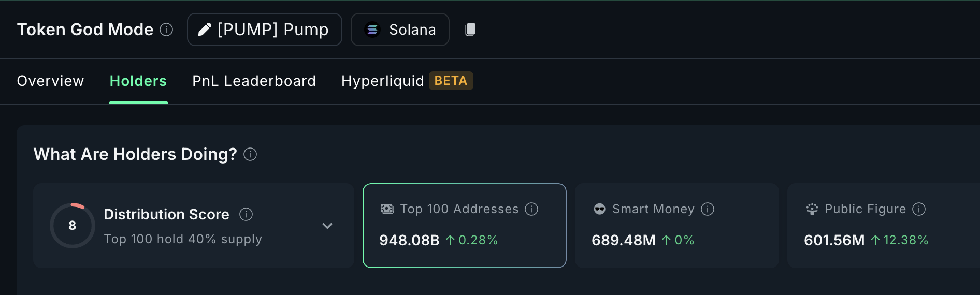Click the pencil edit icon in PUMP selector
This screenshot has width=980, height=295.
(x=205, y=30)
